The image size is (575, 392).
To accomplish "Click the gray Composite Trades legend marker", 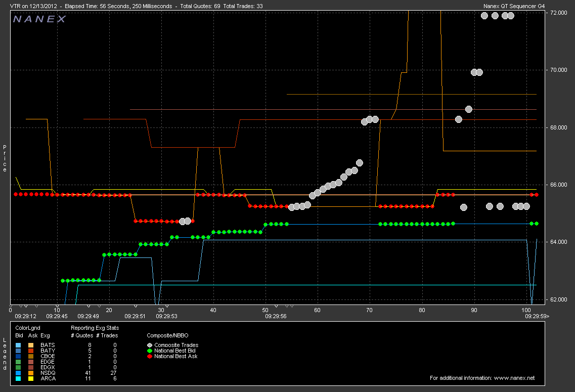I will pyautogui.click(x=149, y=345).
